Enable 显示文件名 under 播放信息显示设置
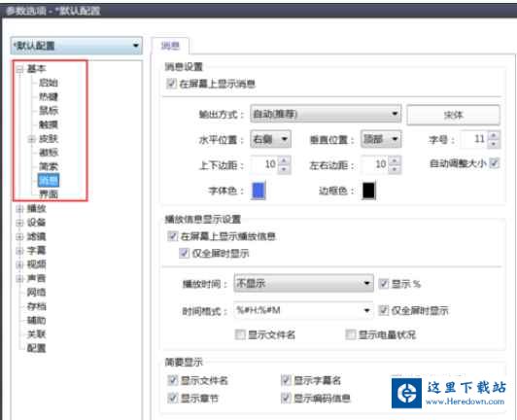The height and width of the screenshot is (420, 517). point(240,334)
